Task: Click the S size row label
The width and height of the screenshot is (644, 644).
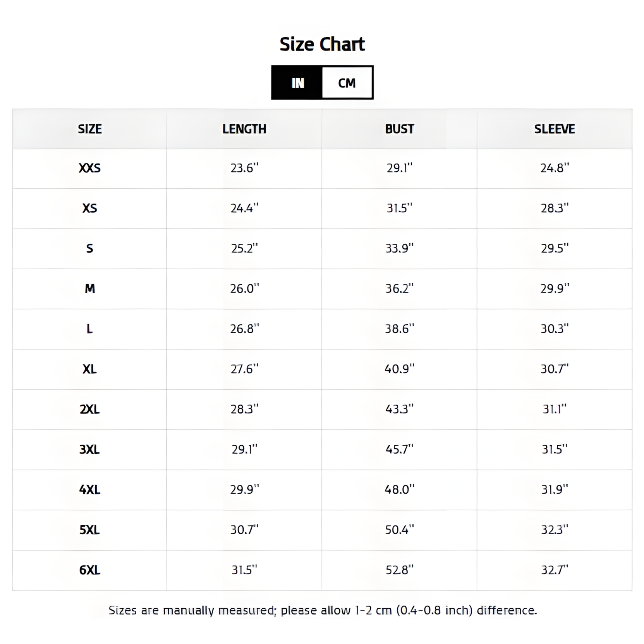Action: (x=90, y=248)
